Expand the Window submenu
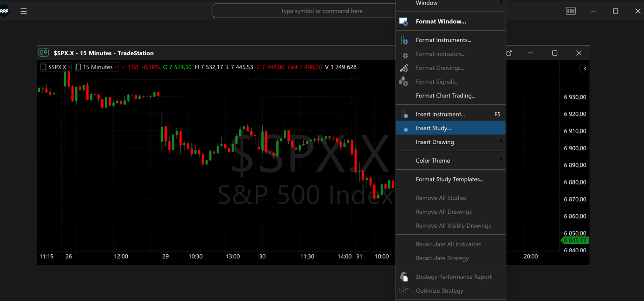This screenshot has width=644, height=301. tap(450, 3)
